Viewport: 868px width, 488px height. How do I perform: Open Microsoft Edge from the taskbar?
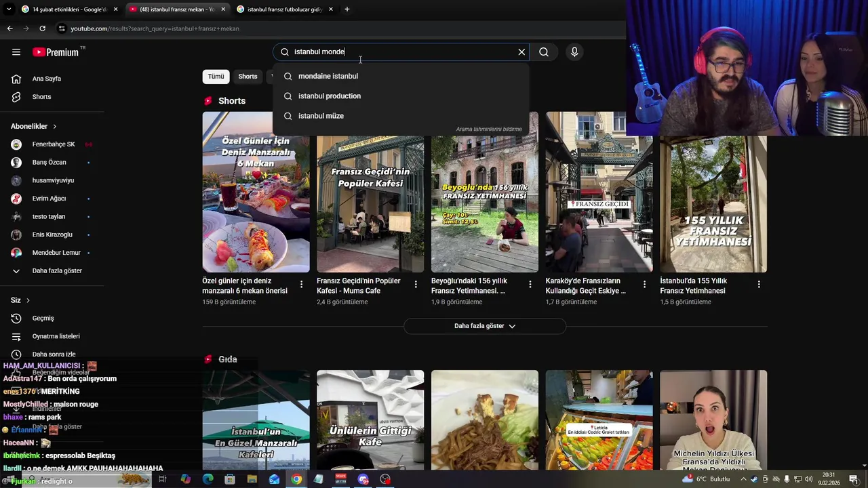[x=208, y=479]
